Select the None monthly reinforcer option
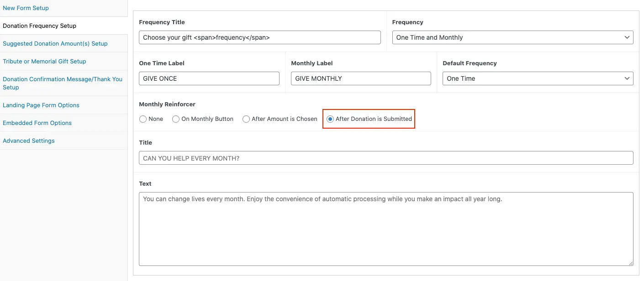Image resolution: width=644 pixels, height=281 pixels. click(x=143, y=119)
